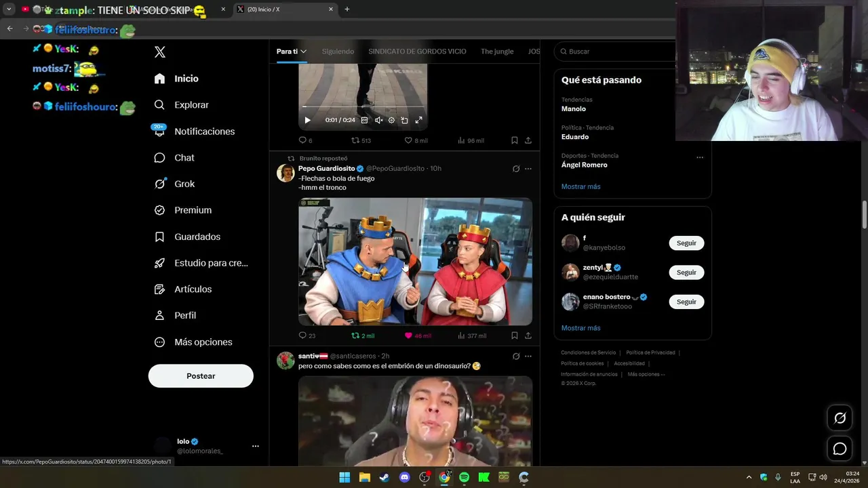The image size is (868, 488).
Task: Open Discord from the taskbar
Action: (405, 477)
